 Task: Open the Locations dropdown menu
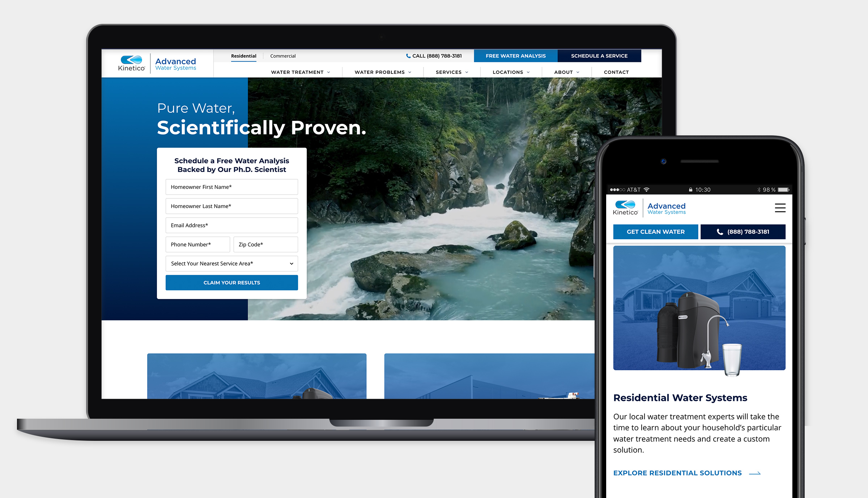click(x=510, y=72)
